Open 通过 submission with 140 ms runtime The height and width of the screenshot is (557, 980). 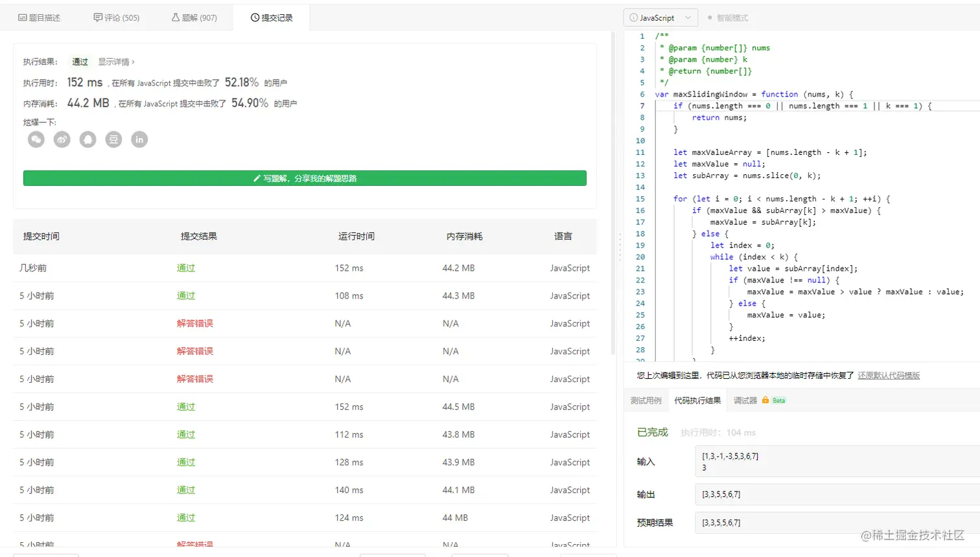(x=186, y=490)
